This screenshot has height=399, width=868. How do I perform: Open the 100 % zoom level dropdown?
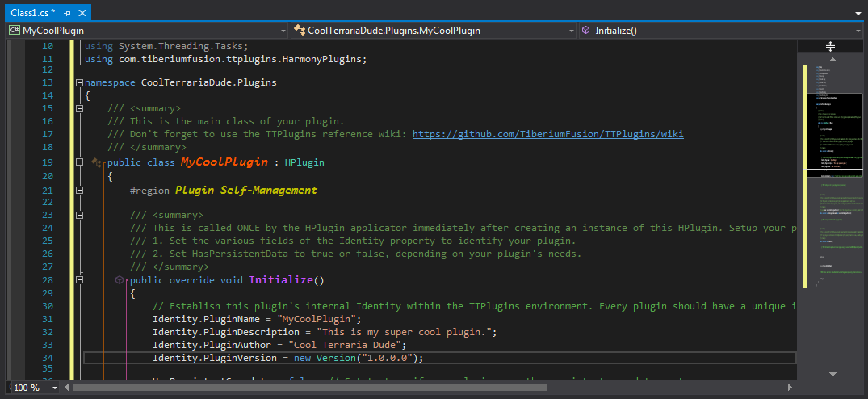click(x=55, y=388)
